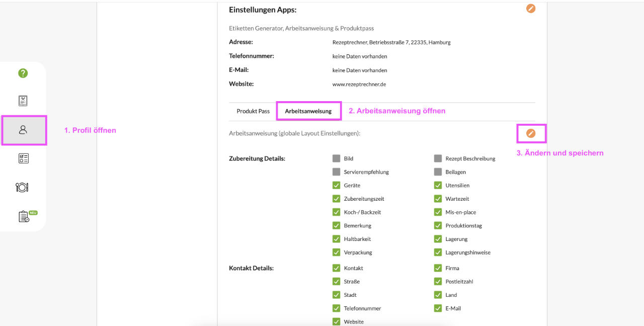Select the Arbeitsanweisung tab
The width and height of the screenshot is (644, 326).
pos(308,111)
